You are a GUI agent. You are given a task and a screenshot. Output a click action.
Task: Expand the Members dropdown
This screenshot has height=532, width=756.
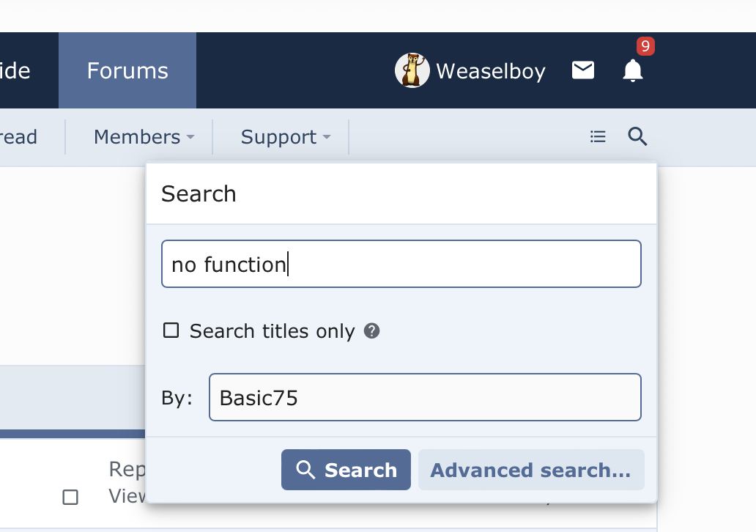[144, 137]
